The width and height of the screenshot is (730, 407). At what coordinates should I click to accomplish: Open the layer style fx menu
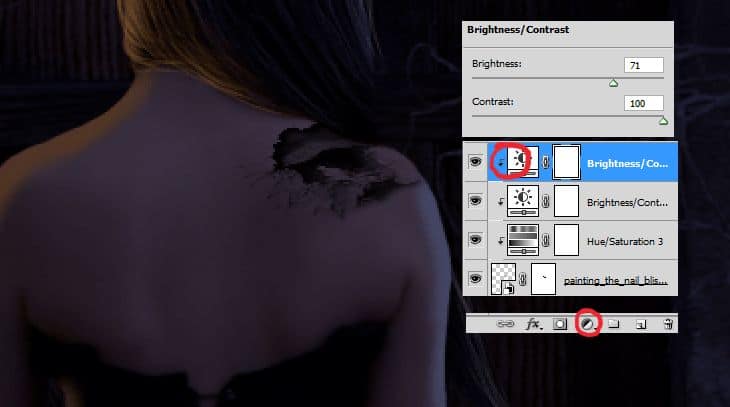click(x=534, y=324)
